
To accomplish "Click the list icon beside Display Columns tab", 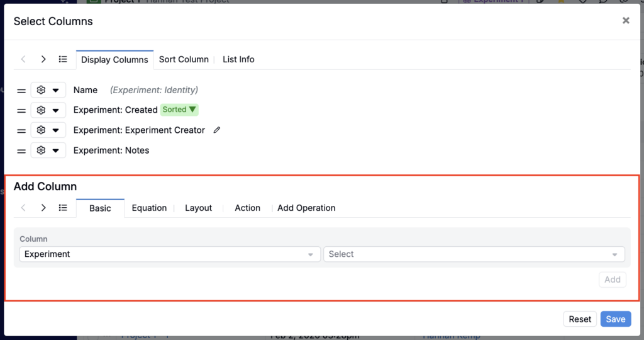I will 63,59.
